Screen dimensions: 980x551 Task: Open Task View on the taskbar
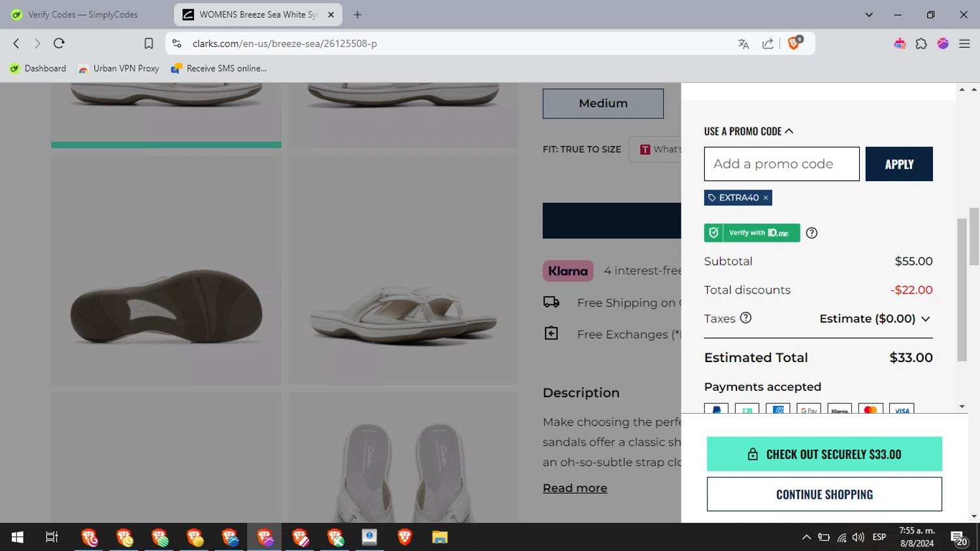[52, 537]
